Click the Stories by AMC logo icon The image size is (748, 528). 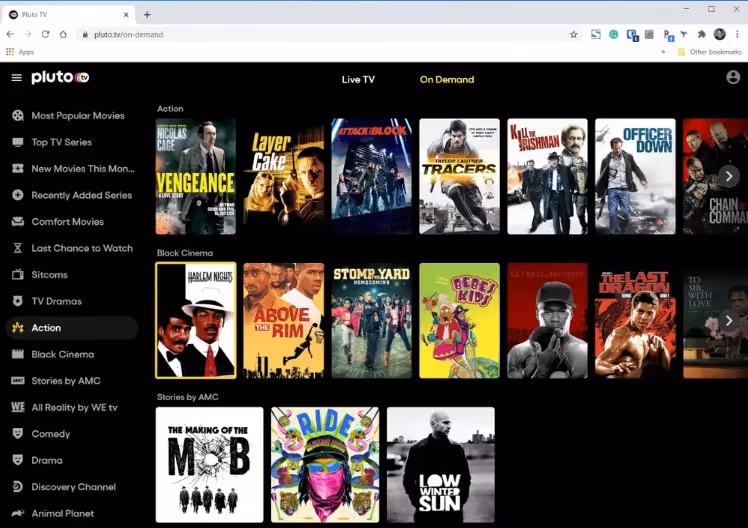tap(18, 381)
